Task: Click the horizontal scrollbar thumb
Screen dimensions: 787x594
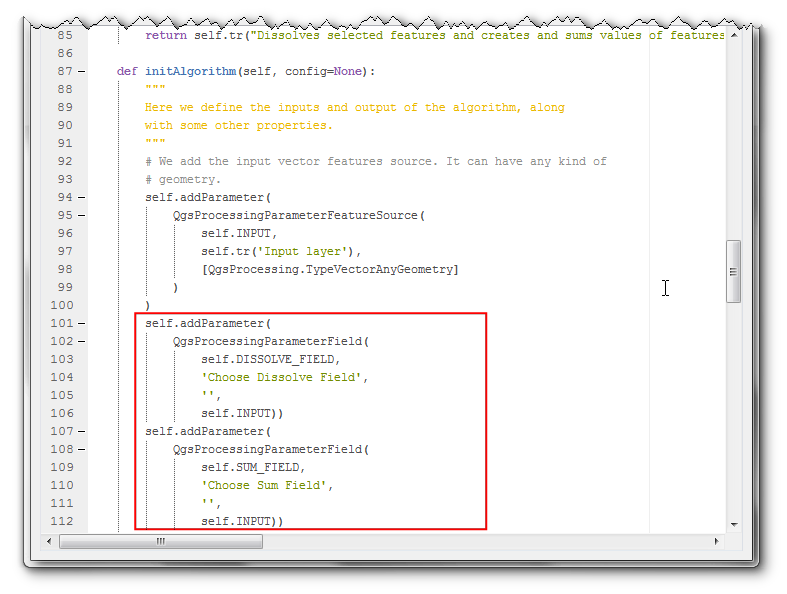Action: (160, 541)
